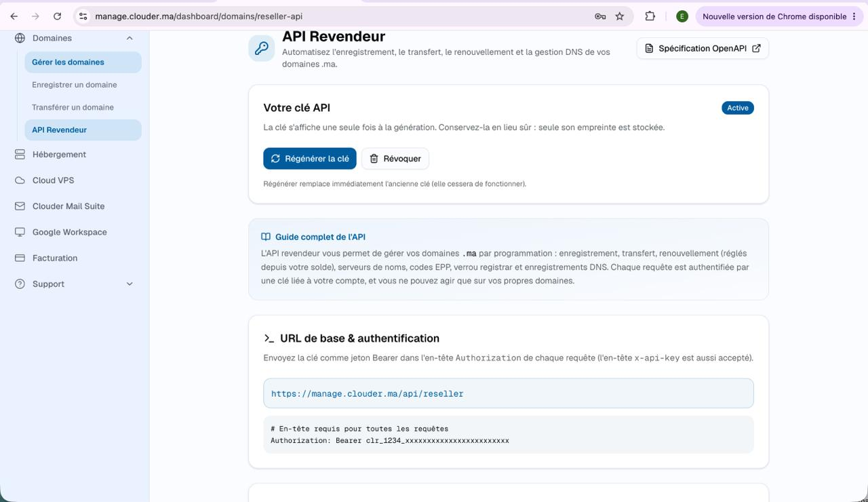The image size is (868, 502).
Task: Go forward with the browser forward arrow
Action: click(x=35, y=16)
